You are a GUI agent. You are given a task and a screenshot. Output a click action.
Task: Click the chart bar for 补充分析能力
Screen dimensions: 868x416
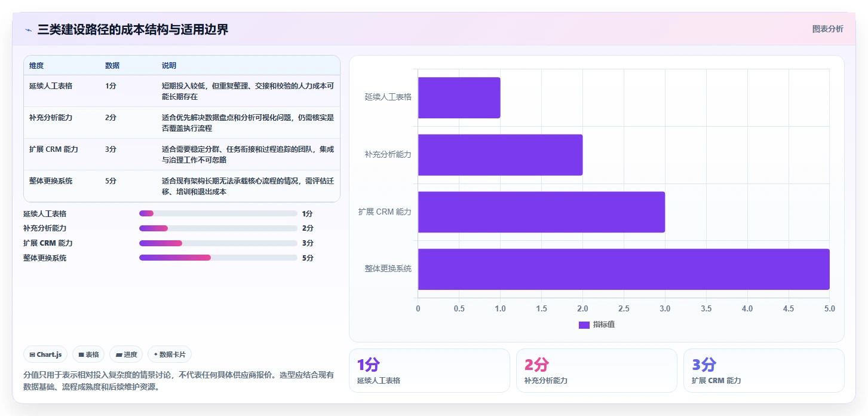[x=501, y=155]
